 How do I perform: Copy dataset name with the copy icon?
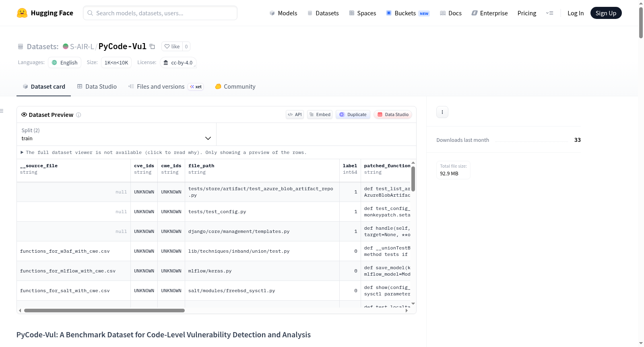tap(152, 46)
